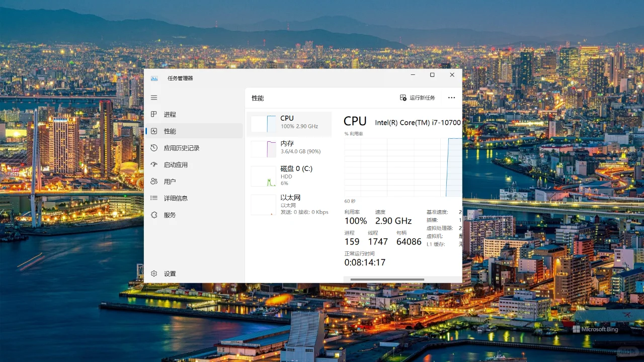Open the more options (...) menu

(451, 98)
